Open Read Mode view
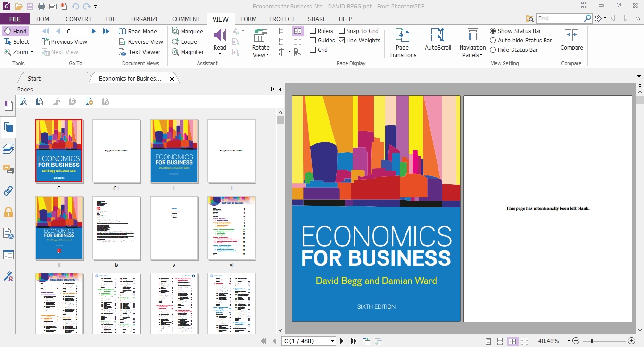 tap(138, 31)
